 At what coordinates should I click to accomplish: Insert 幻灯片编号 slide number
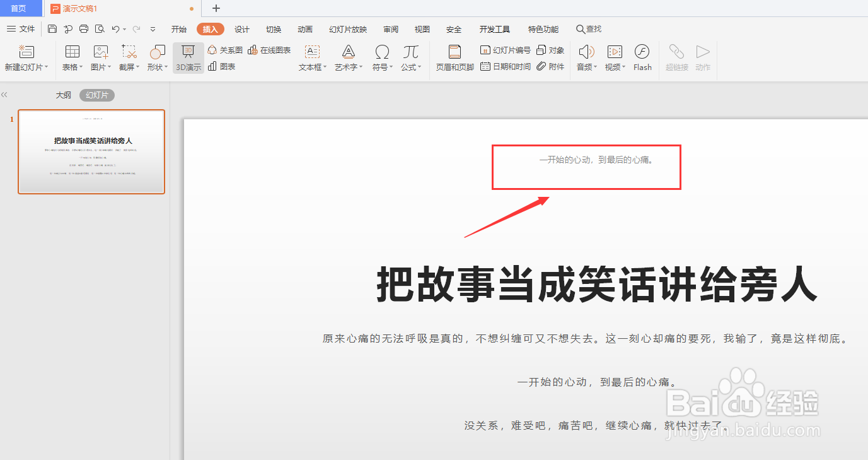(506, 50)
